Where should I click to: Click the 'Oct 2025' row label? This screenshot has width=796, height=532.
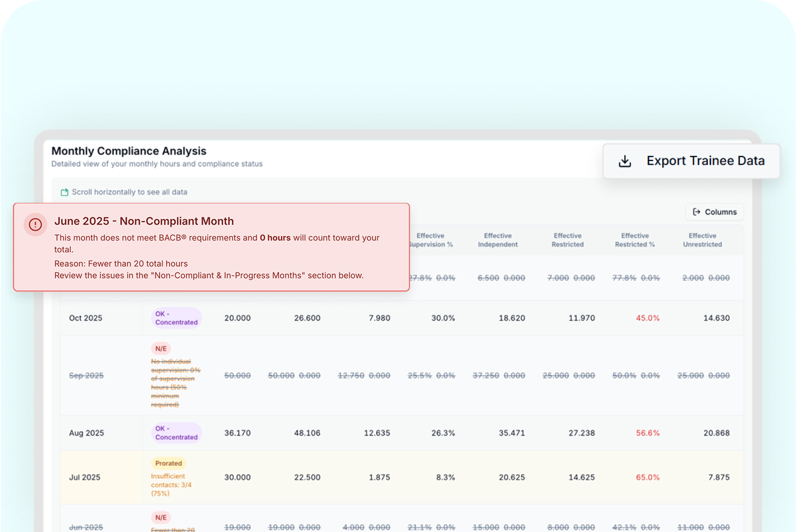coord(86,318)
